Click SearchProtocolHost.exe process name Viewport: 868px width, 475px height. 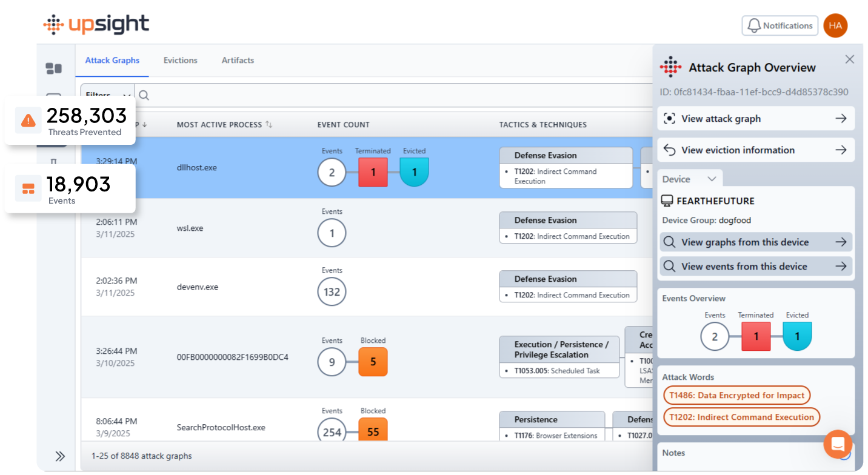tap(221, 428)
